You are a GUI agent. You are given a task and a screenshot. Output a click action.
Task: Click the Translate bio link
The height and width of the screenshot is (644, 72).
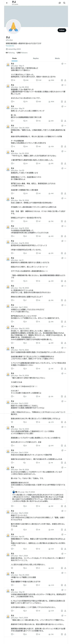(10, 46)
